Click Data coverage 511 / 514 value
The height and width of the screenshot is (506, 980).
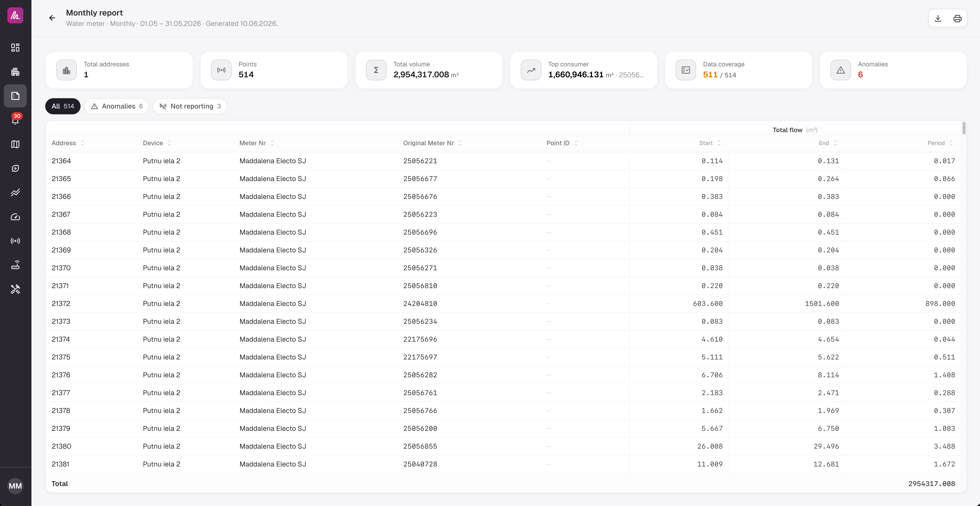(x=719, y=75)
